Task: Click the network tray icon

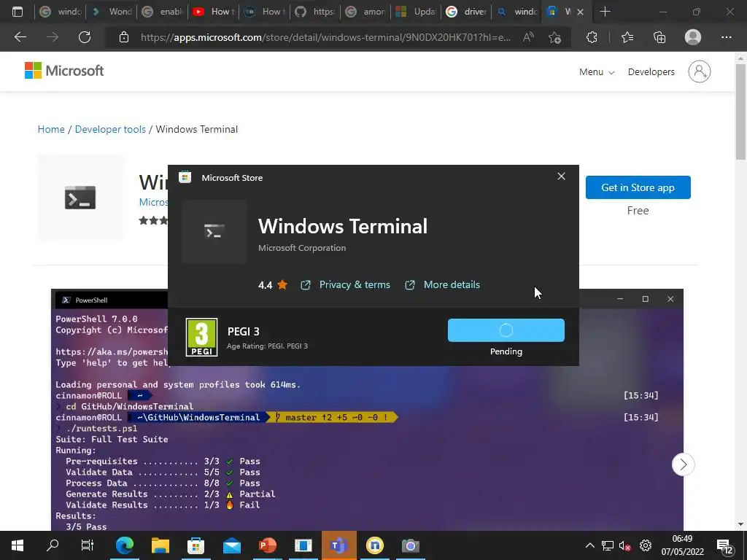Action: pyautogui.click(x=608, y=545)
